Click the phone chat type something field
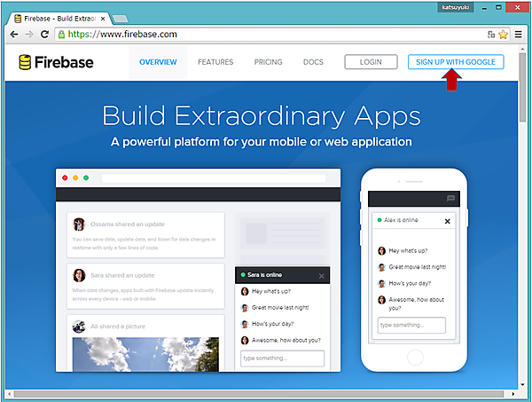 pos(411,326)
